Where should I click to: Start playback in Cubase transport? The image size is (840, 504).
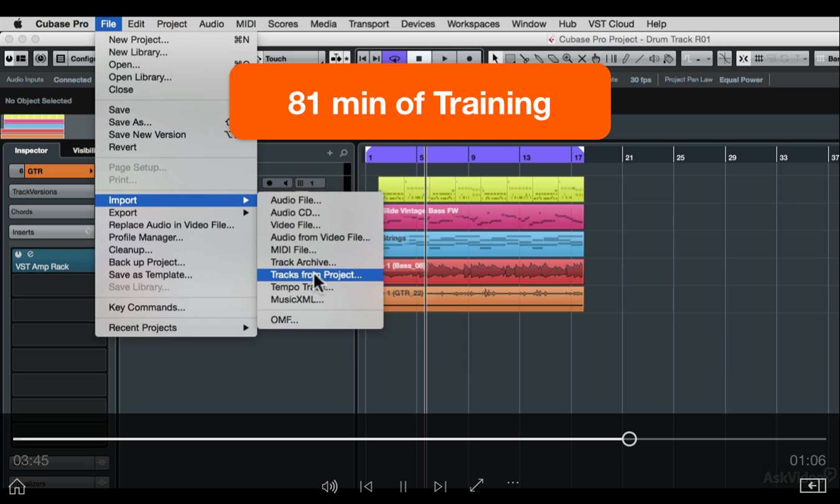click(444, 58)
